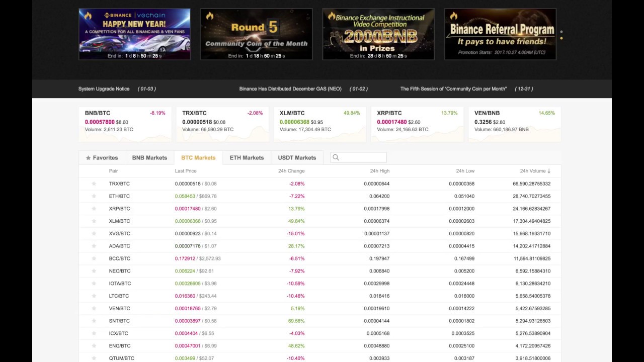Sort by 24h Low column header
644x362 pixels.
[465, 171]
